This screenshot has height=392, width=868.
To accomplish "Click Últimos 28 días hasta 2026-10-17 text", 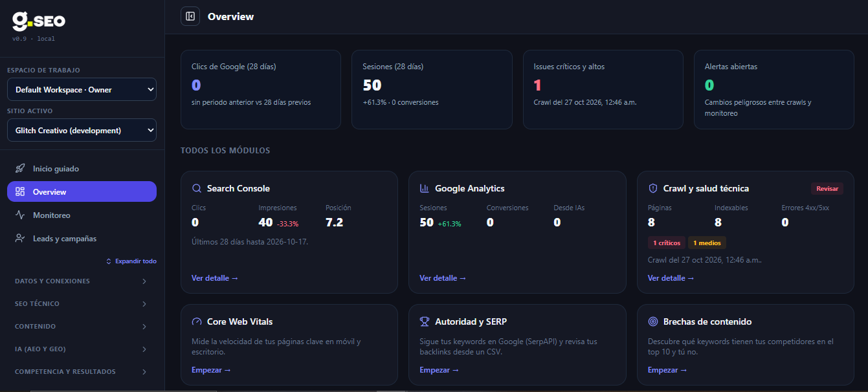I will pyautogui.click(x=249, y=242).
